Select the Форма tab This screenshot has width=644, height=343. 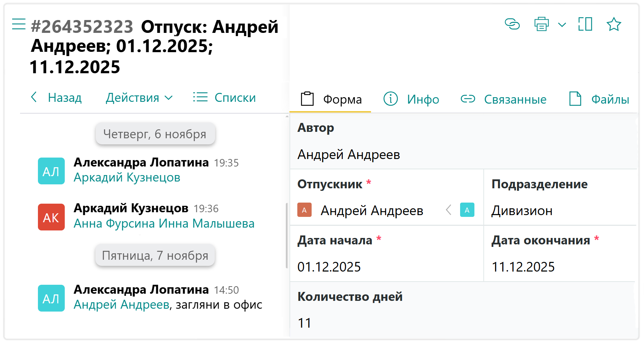point(331,99)
